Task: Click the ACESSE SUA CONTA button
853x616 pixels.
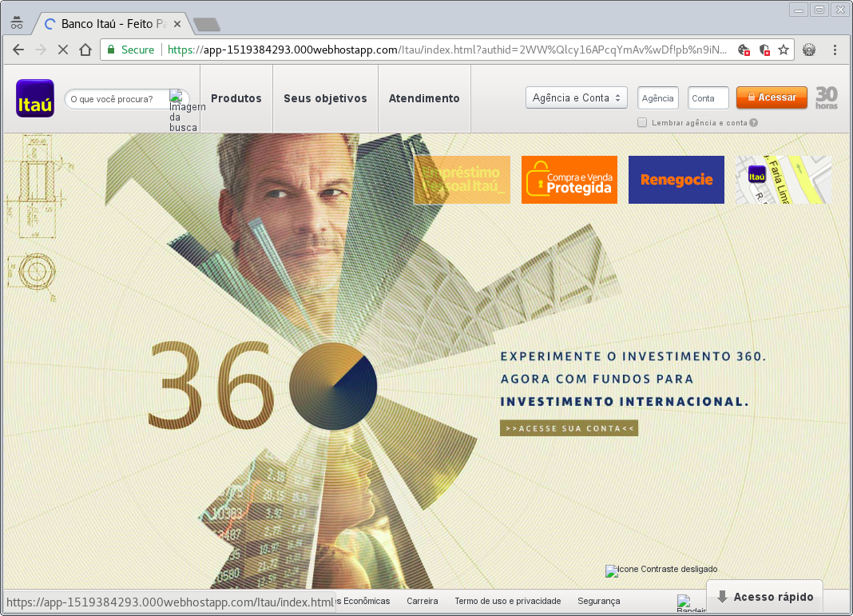Action: (569, 428)
